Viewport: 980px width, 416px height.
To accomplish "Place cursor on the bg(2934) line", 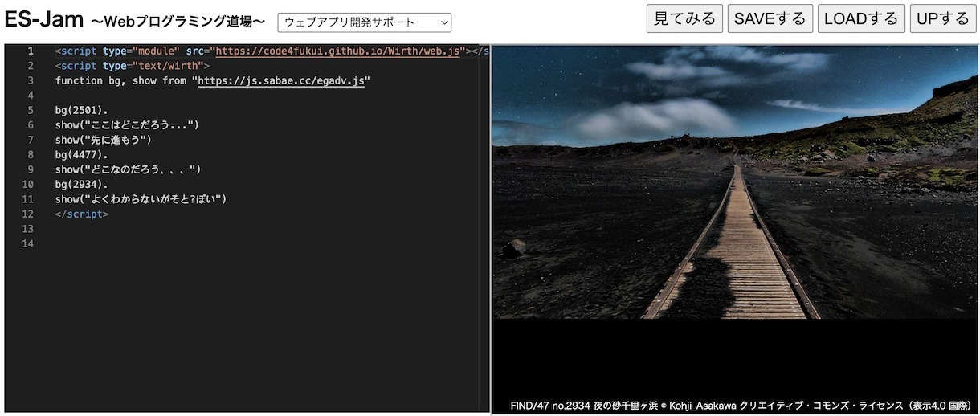I will [81, 184].
